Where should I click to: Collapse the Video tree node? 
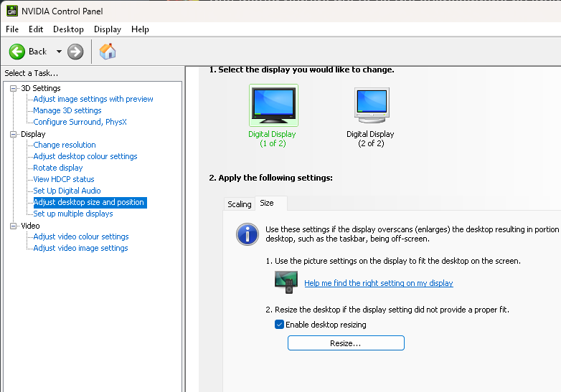click(13, 226)
